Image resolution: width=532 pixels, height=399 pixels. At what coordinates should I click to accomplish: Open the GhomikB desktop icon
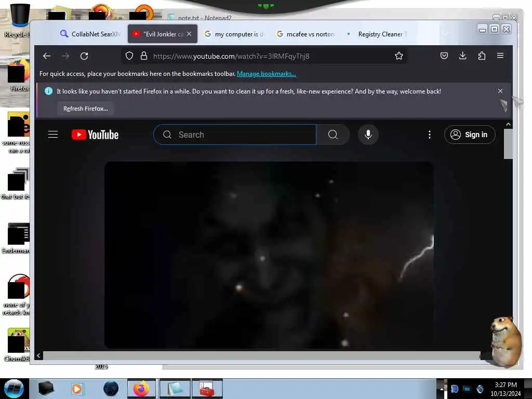point(16,345)
